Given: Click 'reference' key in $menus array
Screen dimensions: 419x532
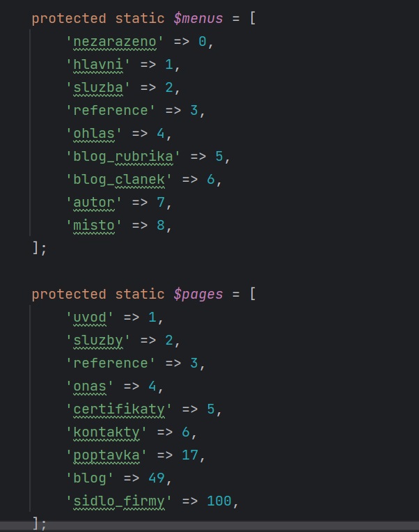Looking at the screenshot, I should 111,111.
